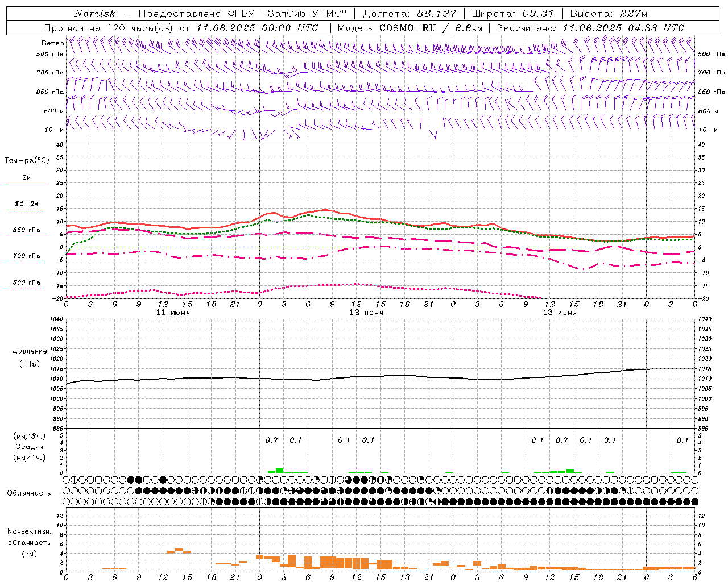Image resolution: width=728 pixels, height=582 pixels.
Task: Click the Norilsk station title
Action: [x=95, y=14]
